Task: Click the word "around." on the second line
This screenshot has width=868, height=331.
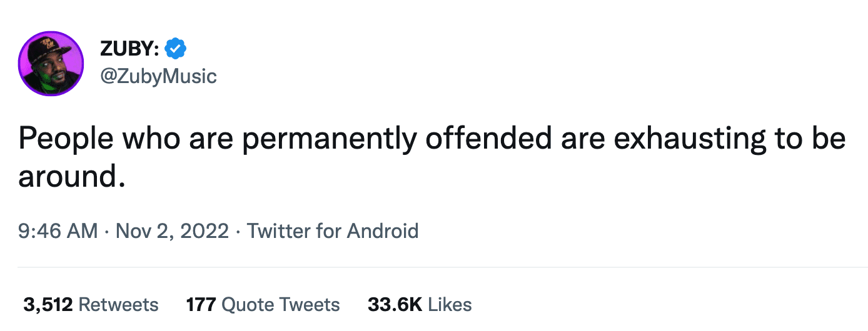Action: click(x=68, y=177)
